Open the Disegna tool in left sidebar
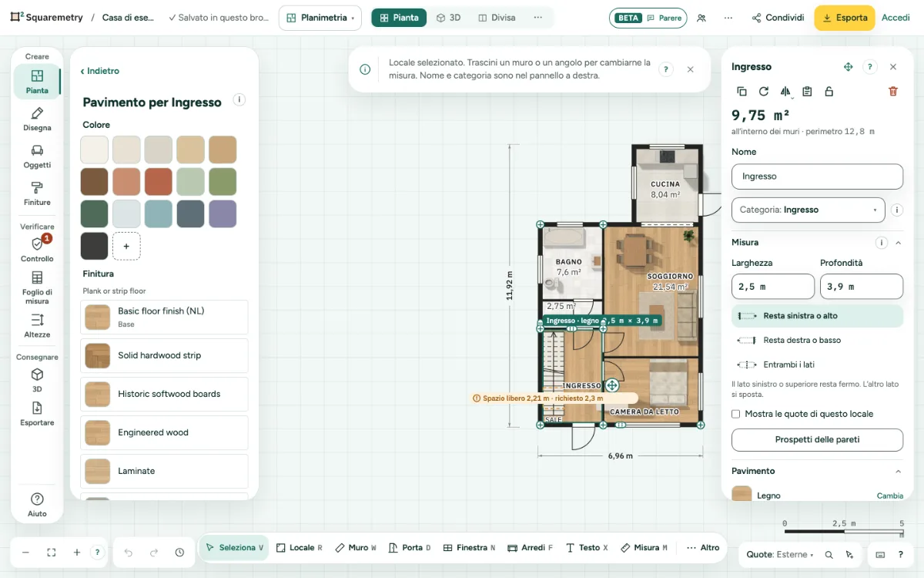Screen dimensions: 924x578 (x=37, y=119)
